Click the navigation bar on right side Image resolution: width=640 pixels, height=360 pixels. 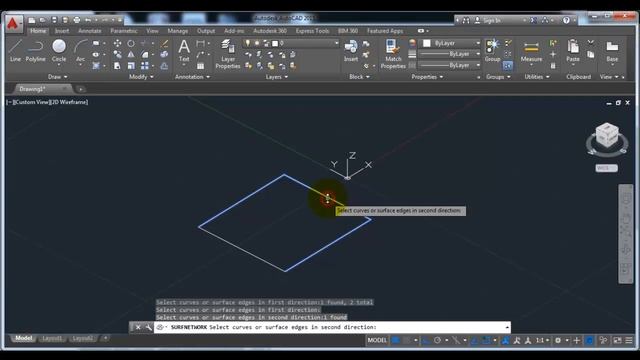point(626,234)
